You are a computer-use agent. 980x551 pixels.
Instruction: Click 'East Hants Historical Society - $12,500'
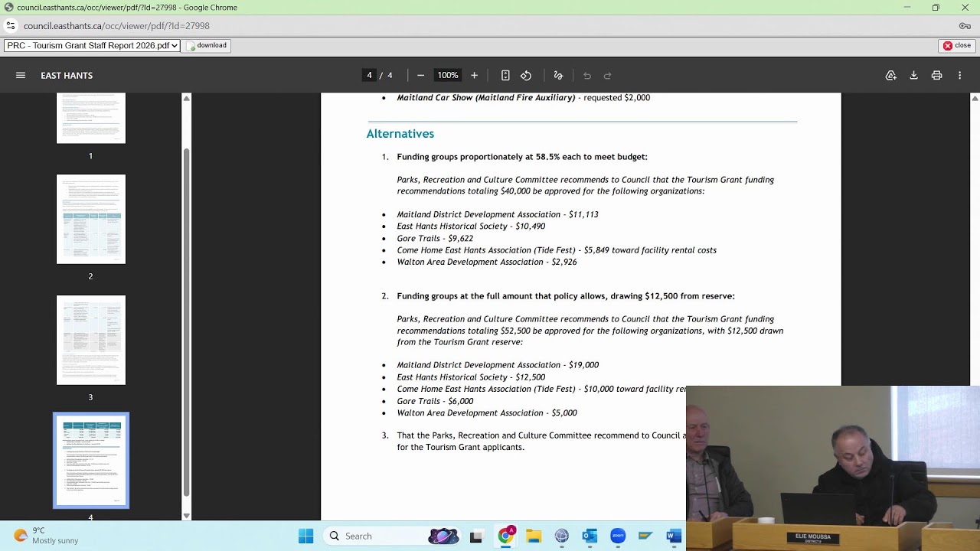(471, 377)
